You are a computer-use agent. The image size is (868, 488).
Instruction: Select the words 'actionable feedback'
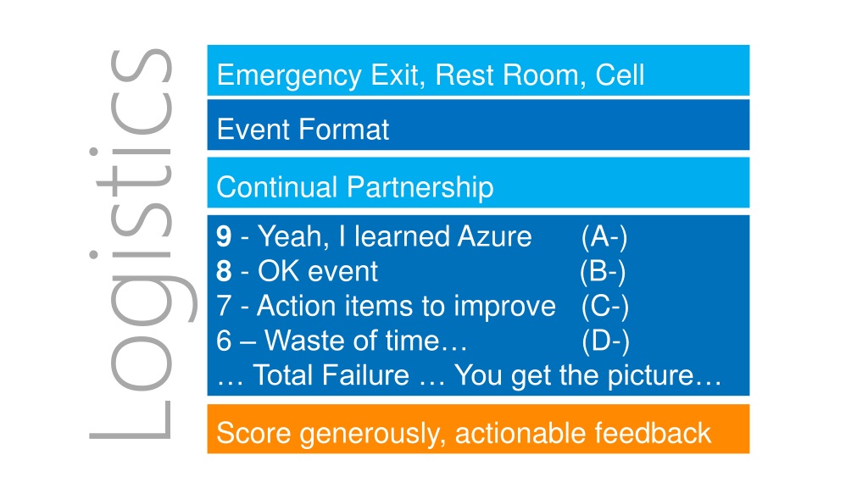tap(583, 433)
